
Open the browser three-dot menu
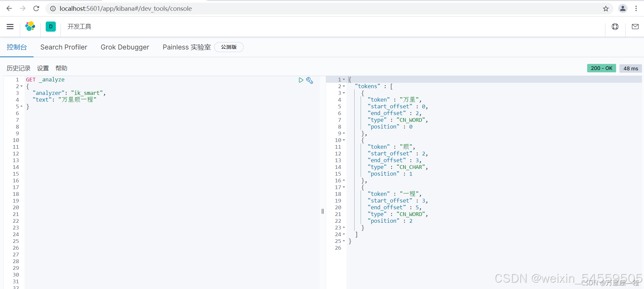[636, 8]
